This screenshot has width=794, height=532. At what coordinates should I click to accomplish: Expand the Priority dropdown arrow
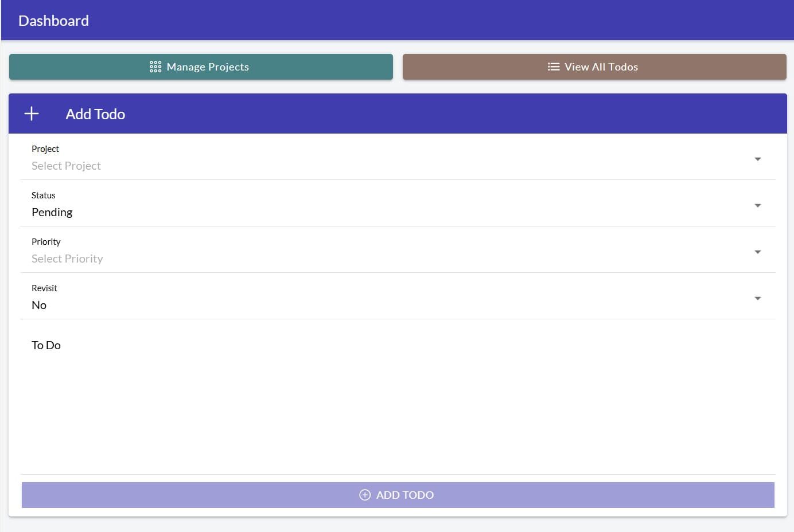click(x=757, y=252)
